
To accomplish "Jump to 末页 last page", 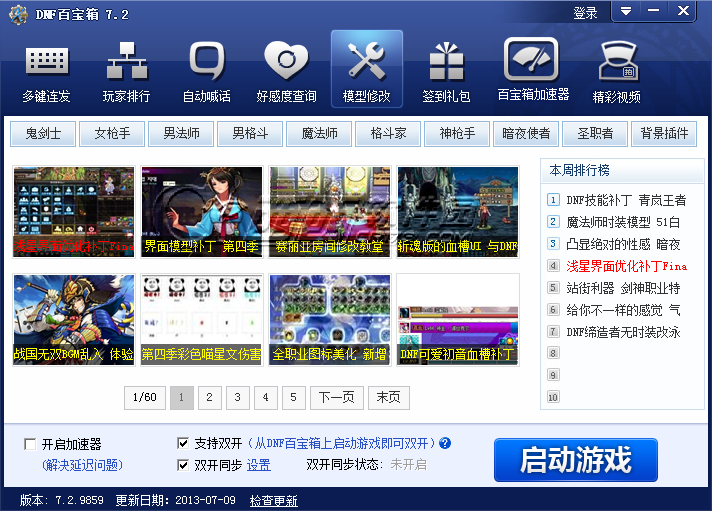I will (x=389, y=397).
